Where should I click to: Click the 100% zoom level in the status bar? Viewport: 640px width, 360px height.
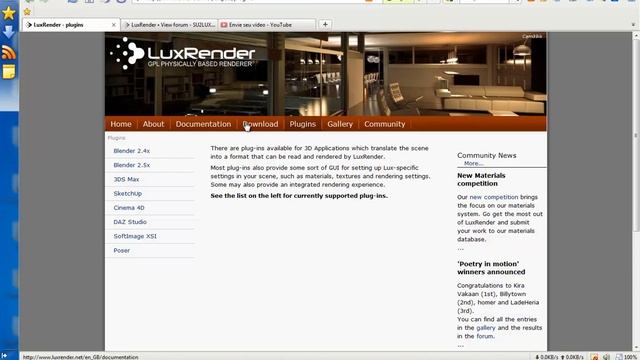point(630,357)
